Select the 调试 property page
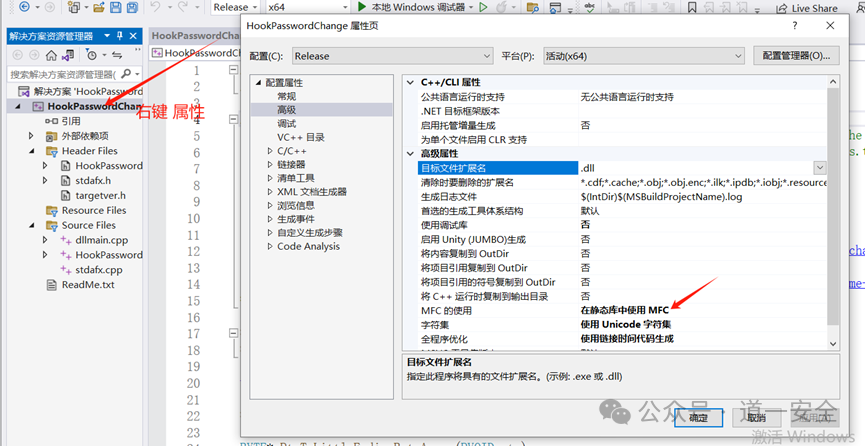Viewport: 865px width, 446px height. pyautogui.click(x=287, y=124)
